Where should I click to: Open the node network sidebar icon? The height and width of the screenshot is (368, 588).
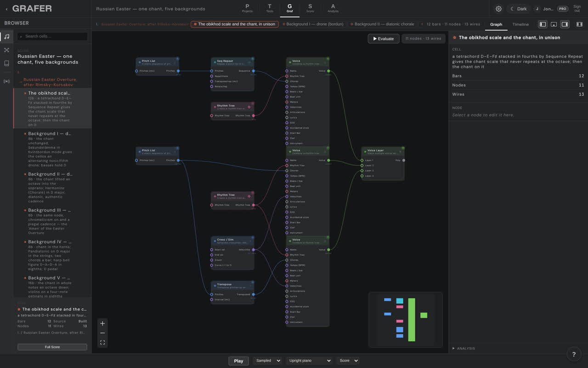[x=6, y=50]
